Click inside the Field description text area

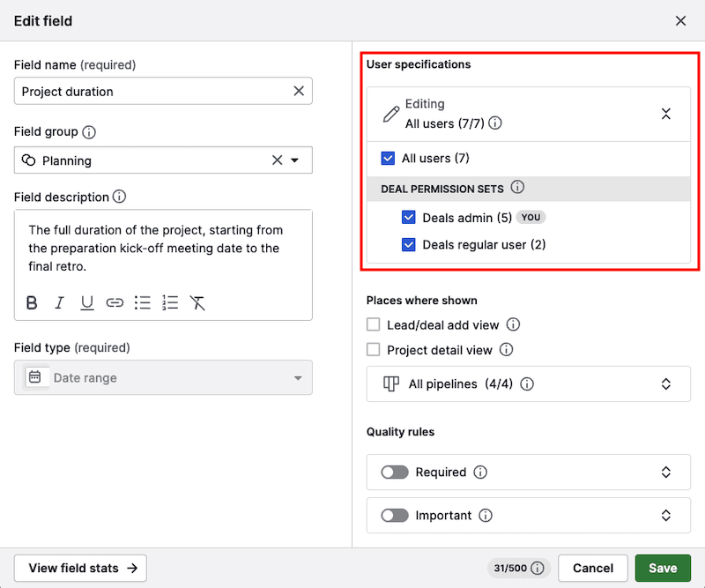click(x=163, y=248)
